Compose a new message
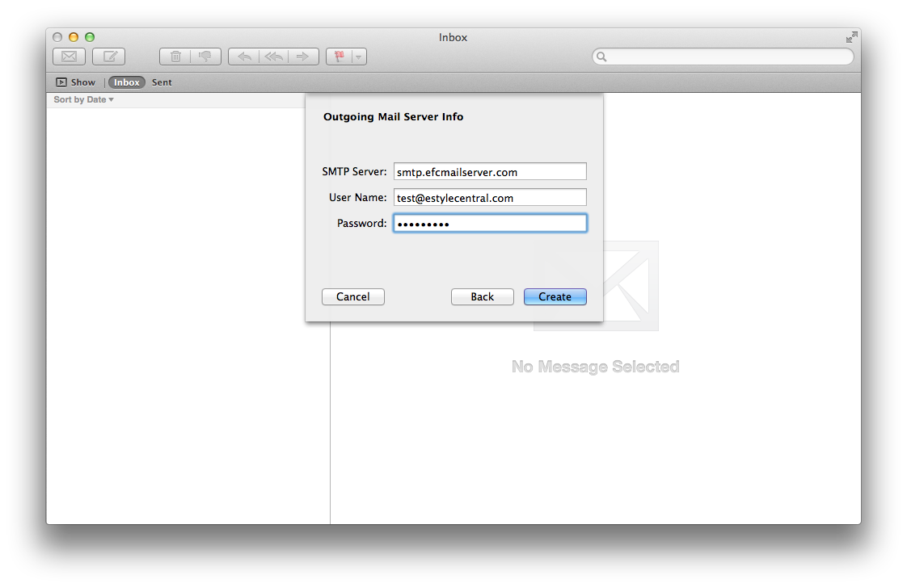This screenshot has height=588, width=907. pyautogui.click(x=109, y=57)
